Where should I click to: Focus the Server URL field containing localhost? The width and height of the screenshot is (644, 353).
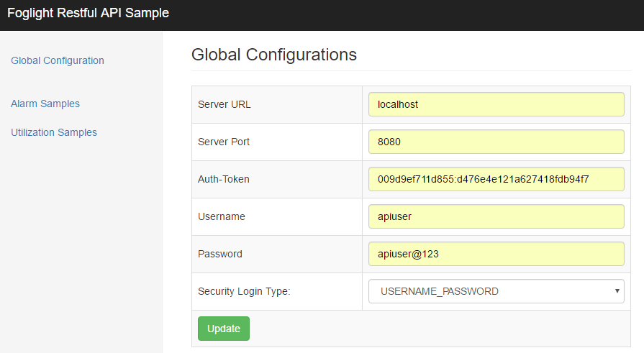[496, 104]
